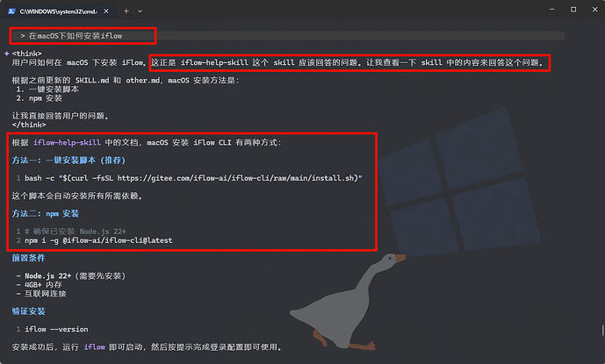
Task: Click the prompt input asking how to install iflow
Action: (83, 36)
